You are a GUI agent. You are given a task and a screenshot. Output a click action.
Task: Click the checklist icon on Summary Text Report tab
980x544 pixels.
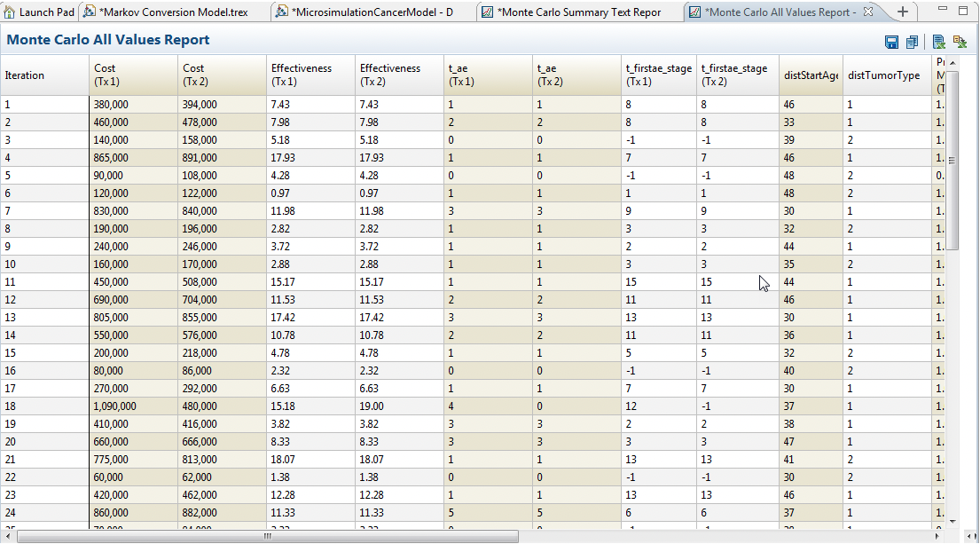[489, 12]
